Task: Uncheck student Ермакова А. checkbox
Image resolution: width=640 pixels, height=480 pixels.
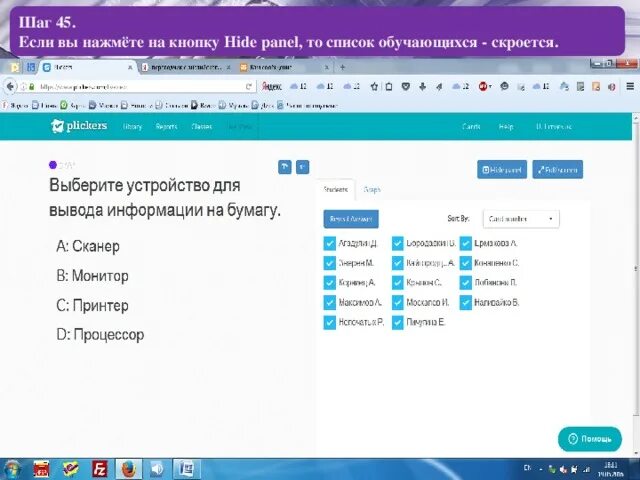Action: click(466, 243)
